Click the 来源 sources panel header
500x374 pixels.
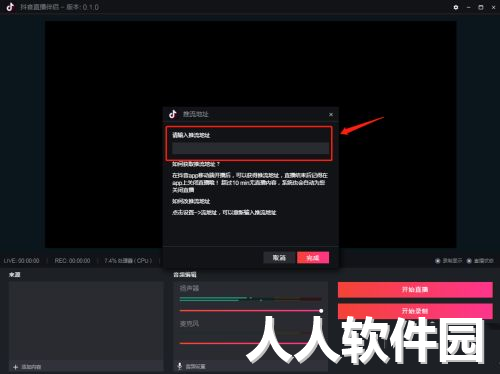(x=15, y=274)
